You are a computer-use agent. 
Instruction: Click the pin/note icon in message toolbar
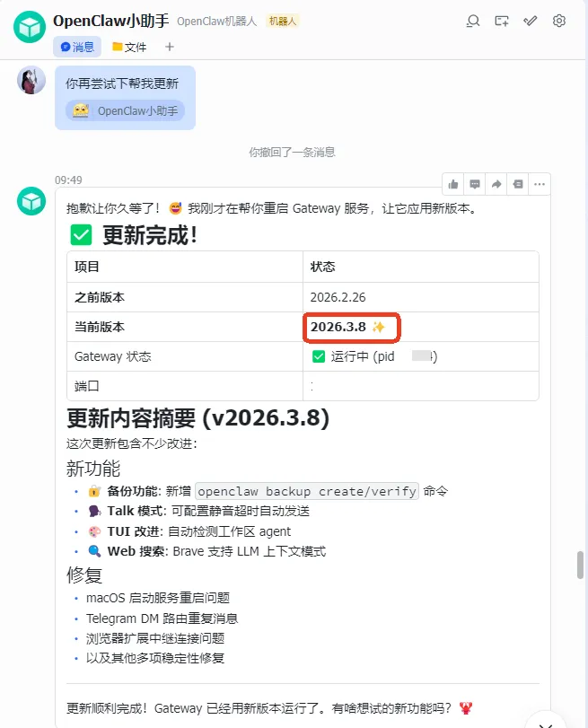click(518, 184)
